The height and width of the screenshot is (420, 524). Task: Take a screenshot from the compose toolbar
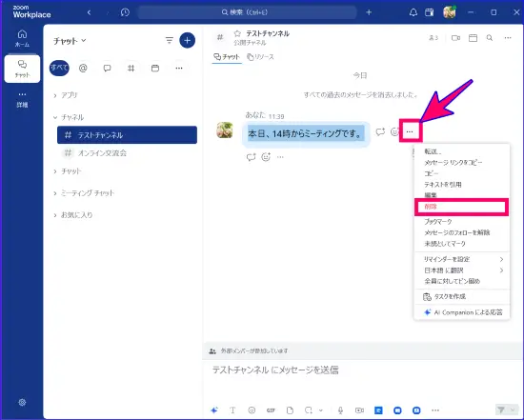(309, 410)
